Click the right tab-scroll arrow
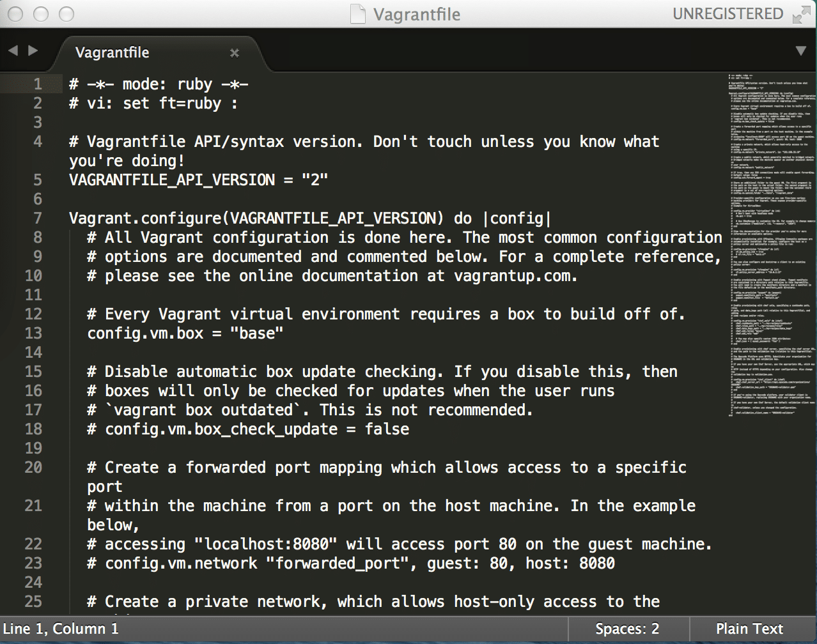 33,51
